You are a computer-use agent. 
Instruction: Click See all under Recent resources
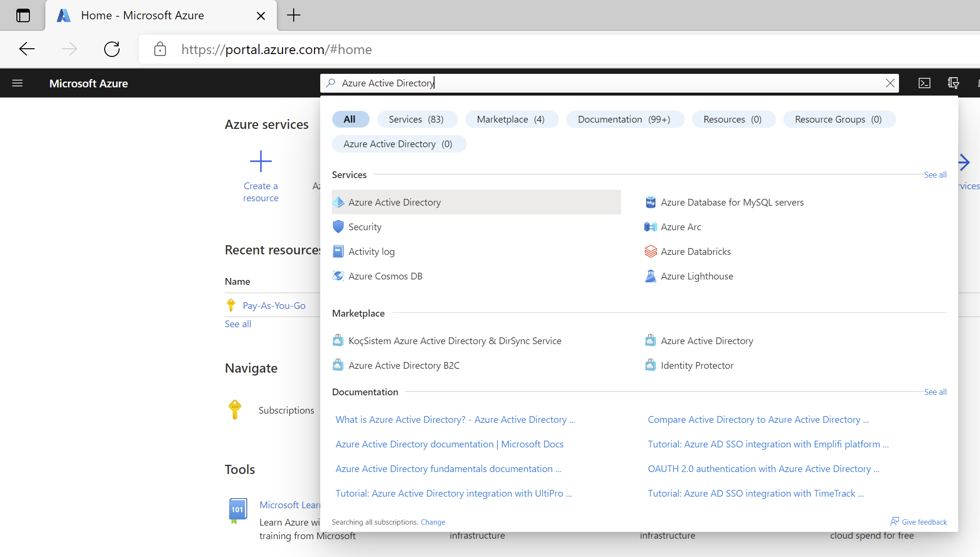tap(238, 324)
